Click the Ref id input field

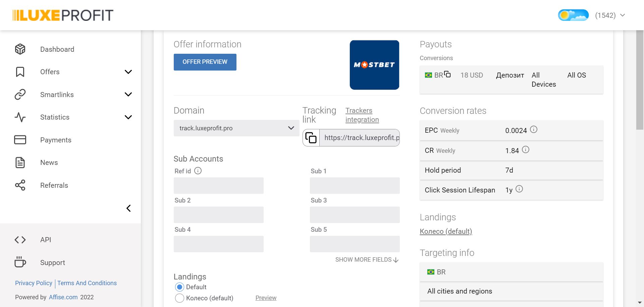point(219,185)
